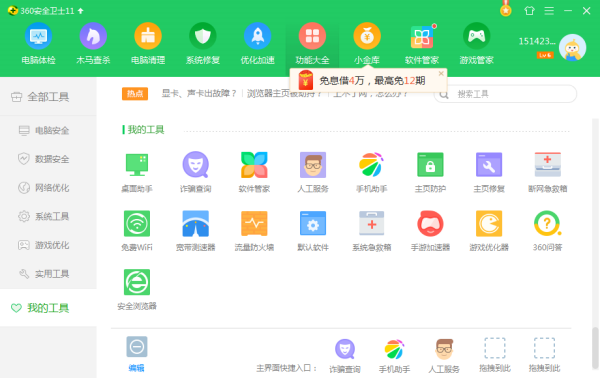Launch 手机助手 tool in 我的工具 grid
600x378 pixels.
(x=372, y=172)
